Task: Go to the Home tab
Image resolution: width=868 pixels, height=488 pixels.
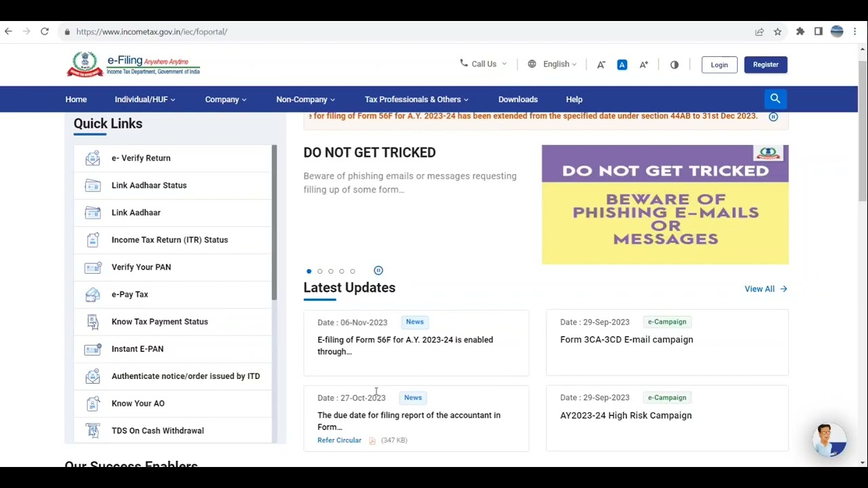Action: click(x=76, y=100)
